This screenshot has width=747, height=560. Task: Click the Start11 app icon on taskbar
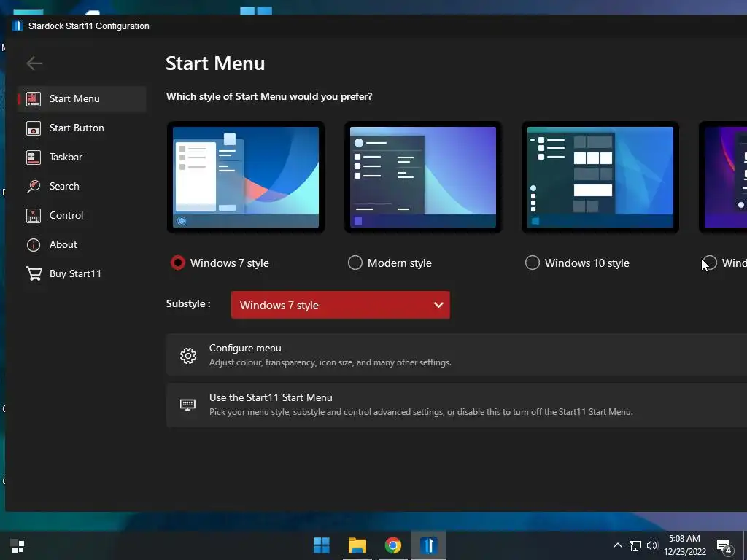429,545
